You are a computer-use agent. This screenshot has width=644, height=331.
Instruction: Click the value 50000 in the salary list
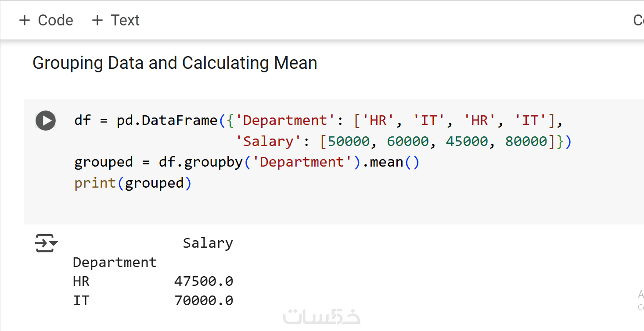point(349,141)
